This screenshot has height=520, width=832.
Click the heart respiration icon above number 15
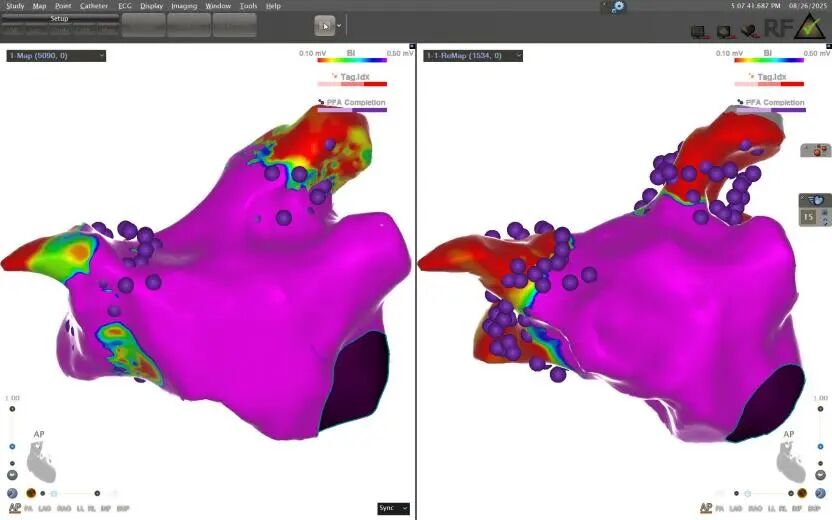[816, 199]
